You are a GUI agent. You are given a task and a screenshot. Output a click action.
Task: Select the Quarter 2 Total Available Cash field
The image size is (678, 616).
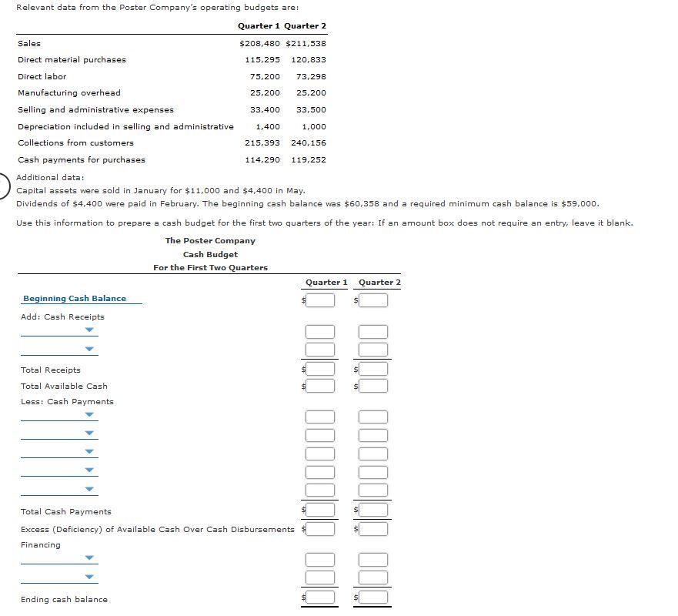coord(372,386)
